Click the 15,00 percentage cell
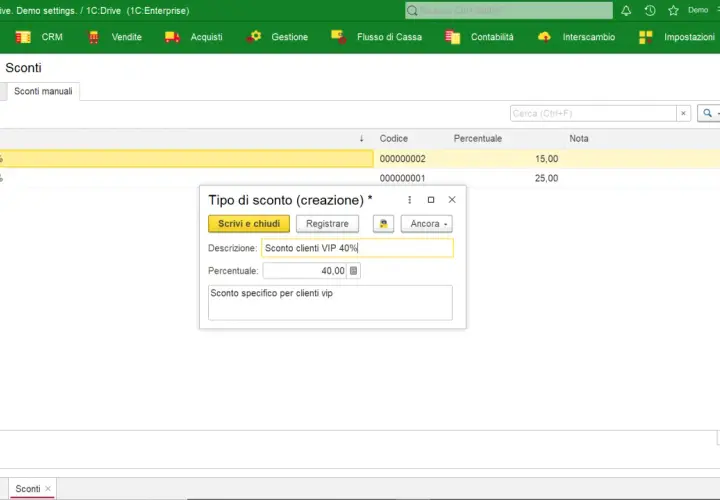Viewport: 720px width, 500px height. pos(546,159)
